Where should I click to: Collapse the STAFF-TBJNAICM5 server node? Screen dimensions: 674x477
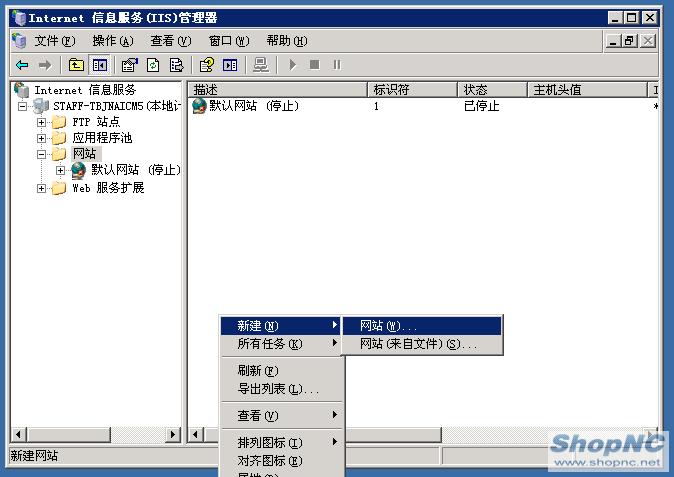[22, 106]
